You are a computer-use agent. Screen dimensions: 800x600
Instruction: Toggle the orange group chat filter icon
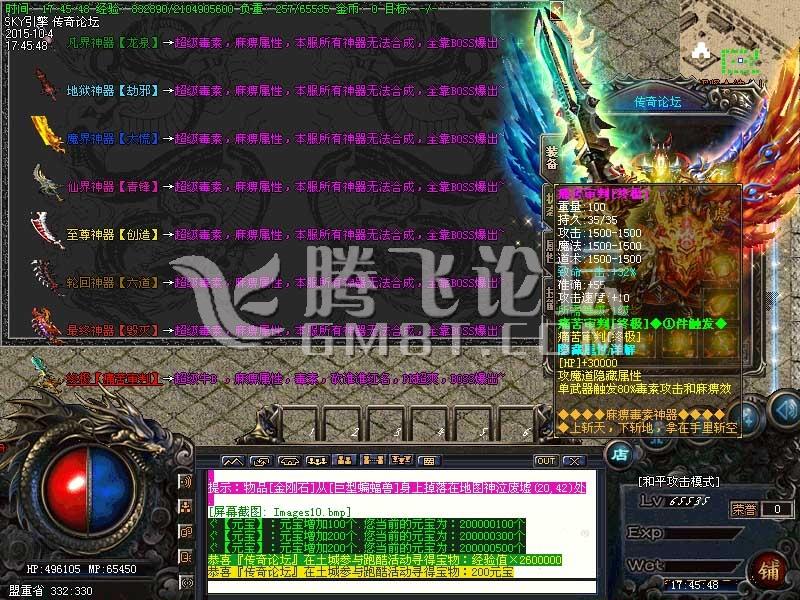point(186,506)
